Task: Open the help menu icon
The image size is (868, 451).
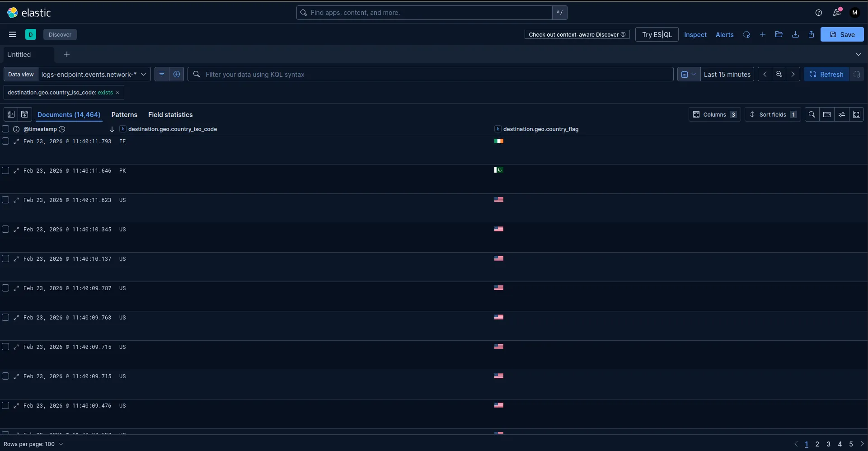Action: (819, 13)
